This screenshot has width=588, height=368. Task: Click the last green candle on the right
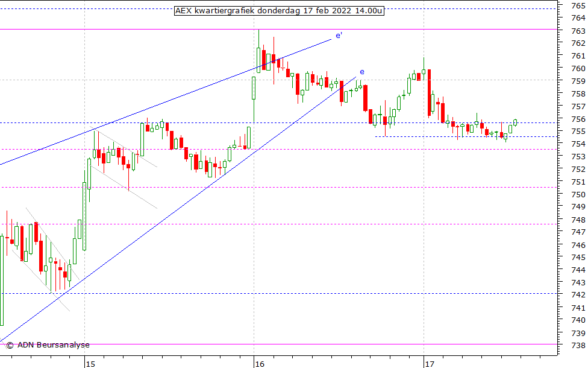click(x=515, y=122)
